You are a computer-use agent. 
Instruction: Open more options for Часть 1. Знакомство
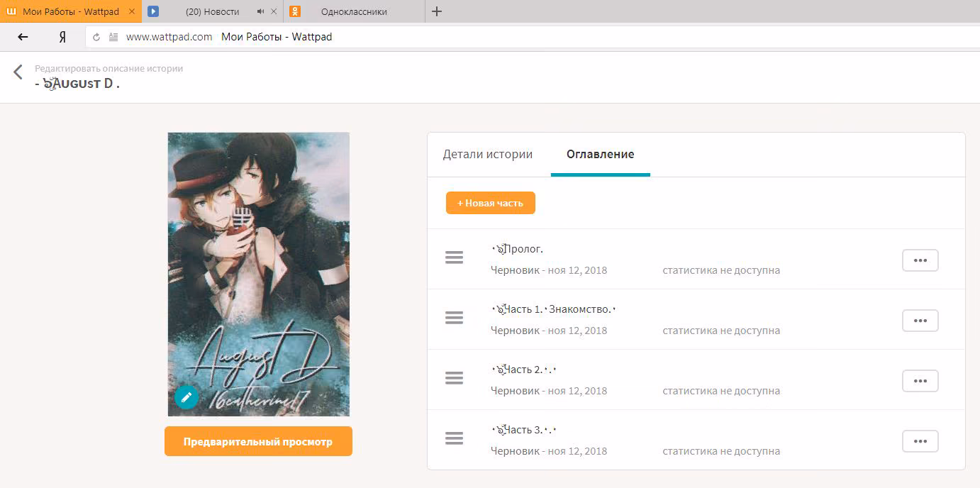click(x=920, y=321)
